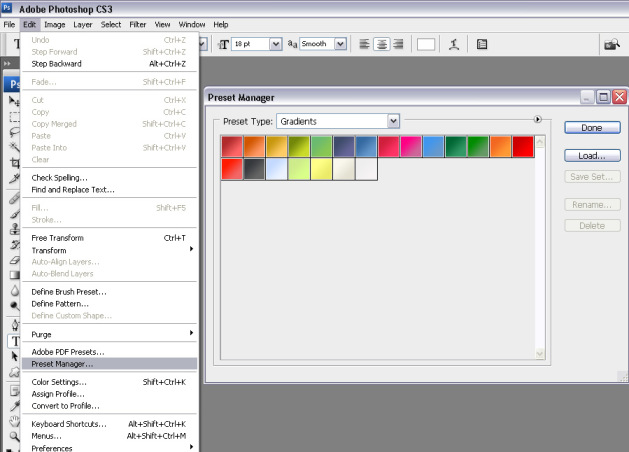The height and width of the screenshot is (452, 629).
Task: Select the Notes tool
Action: (14, 390)
